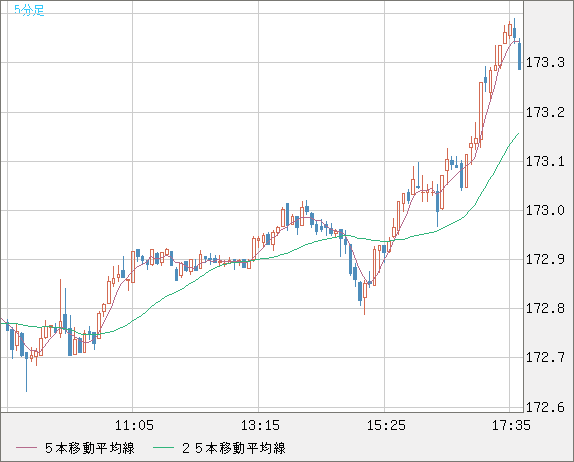The image size is (574, 462).
Task: Click the 11:05 time axis label
Action: [x=134, y=425]
